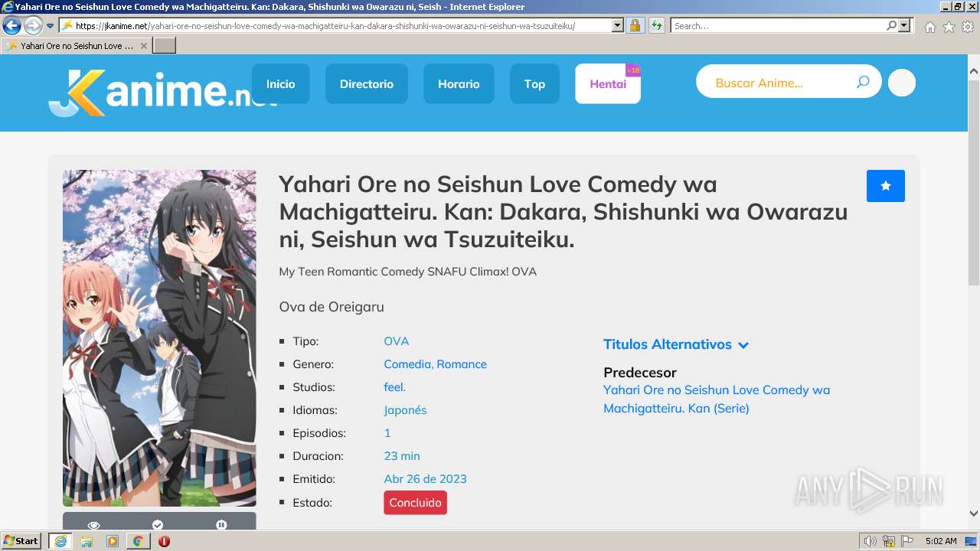Click the refresh page icon
Screen dimensions: 980x551
tap(656, 25)
